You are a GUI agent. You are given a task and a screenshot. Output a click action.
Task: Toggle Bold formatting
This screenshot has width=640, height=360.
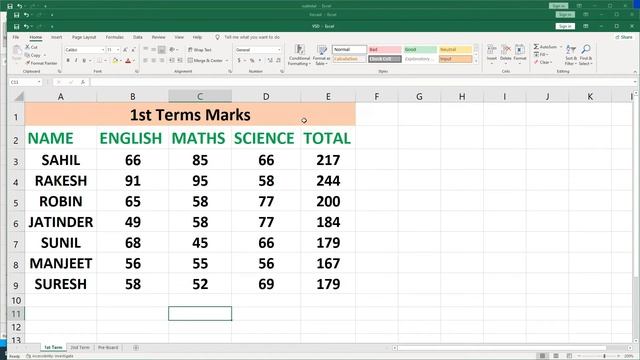pyautogui.click(x=68, y=60)
